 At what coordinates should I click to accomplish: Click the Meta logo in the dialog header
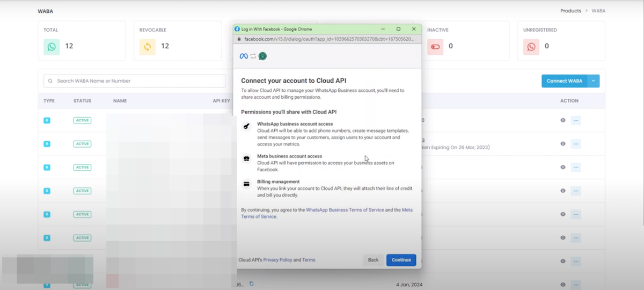click(x=244, y=56)
